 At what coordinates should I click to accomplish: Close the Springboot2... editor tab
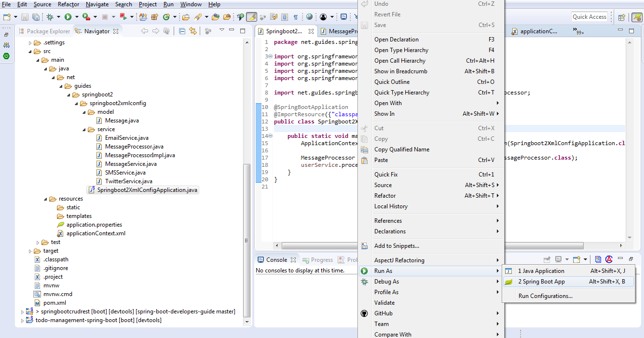tap(311, 31)
